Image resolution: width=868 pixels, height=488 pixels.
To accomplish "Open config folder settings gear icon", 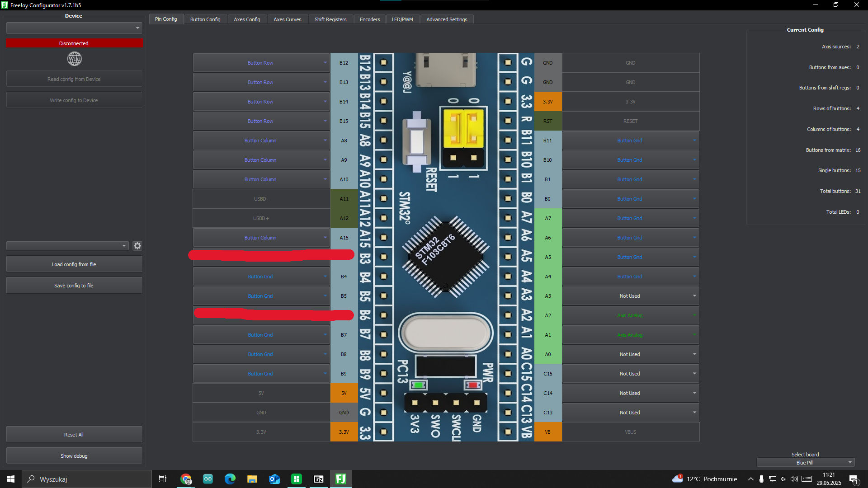I will (137, 246).
